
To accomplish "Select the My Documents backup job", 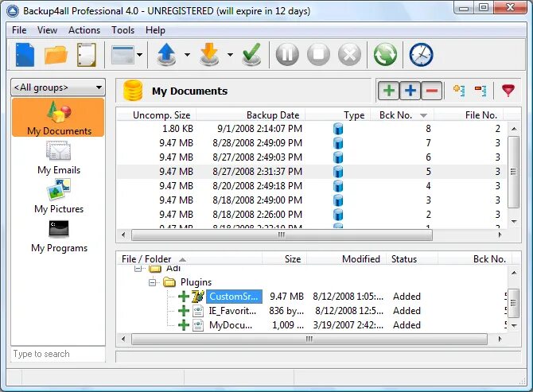I will (58, 118).
